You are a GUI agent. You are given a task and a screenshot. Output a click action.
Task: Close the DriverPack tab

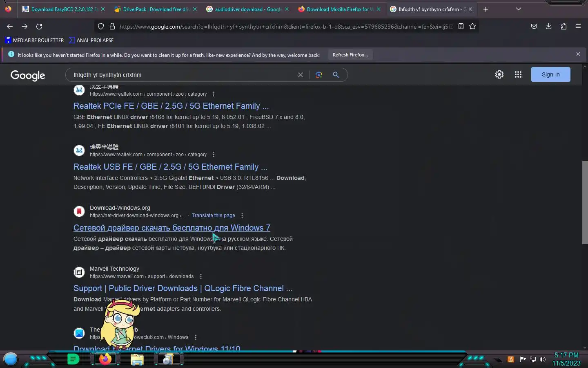pyautogui.click(x=194, y=9)
